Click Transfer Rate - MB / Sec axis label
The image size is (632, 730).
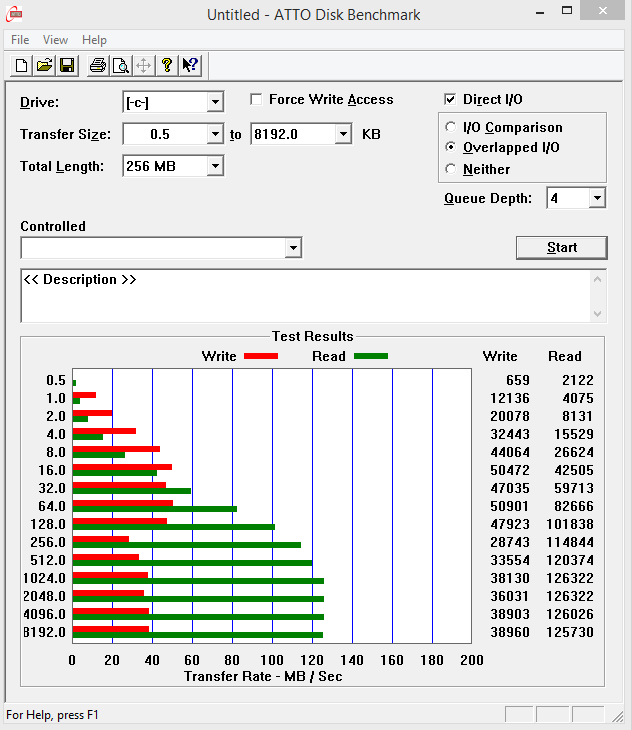pyautogui.click(x=263, y=676)
